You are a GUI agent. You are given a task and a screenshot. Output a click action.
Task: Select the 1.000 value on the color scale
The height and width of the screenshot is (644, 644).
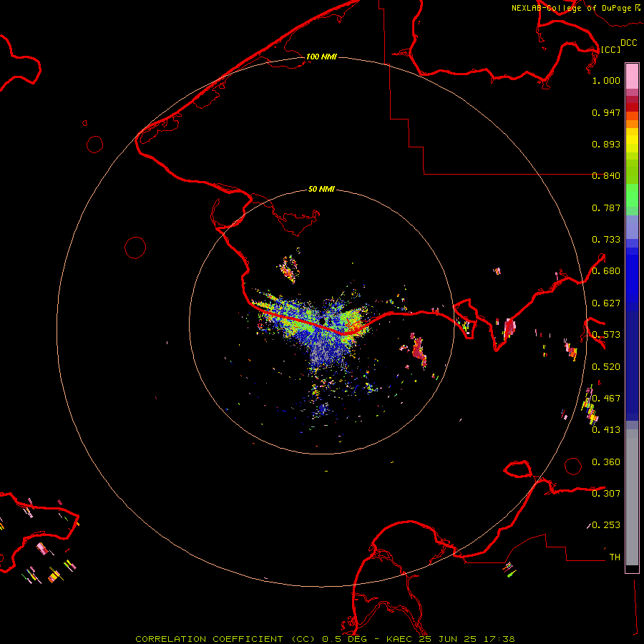(x=606, y=80)
